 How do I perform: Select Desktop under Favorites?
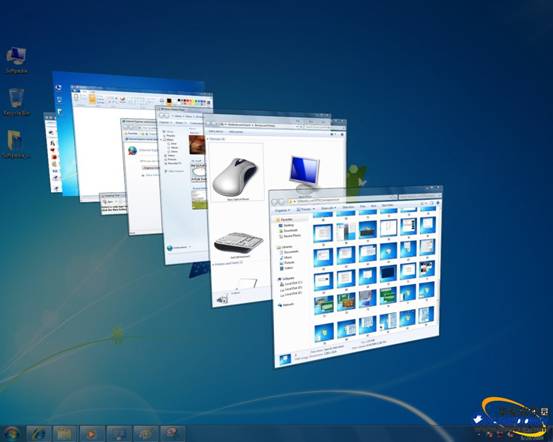point(287,225)
